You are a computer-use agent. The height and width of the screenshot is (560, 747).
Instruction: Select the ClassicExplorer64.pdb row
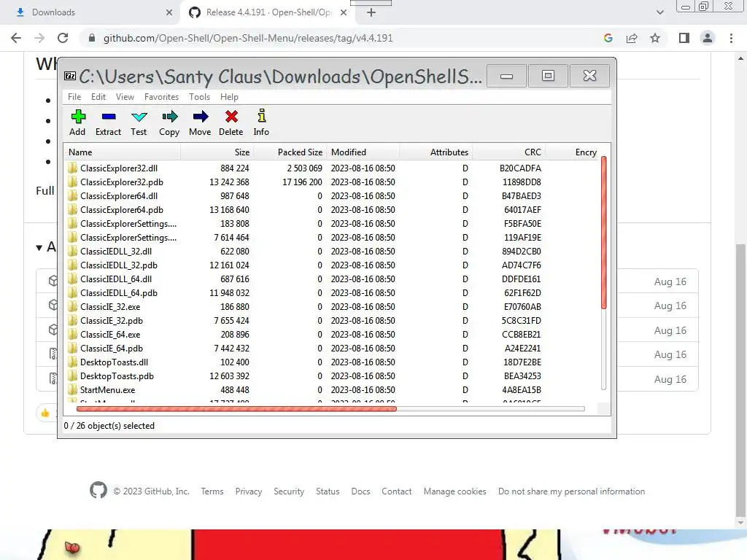332,209
